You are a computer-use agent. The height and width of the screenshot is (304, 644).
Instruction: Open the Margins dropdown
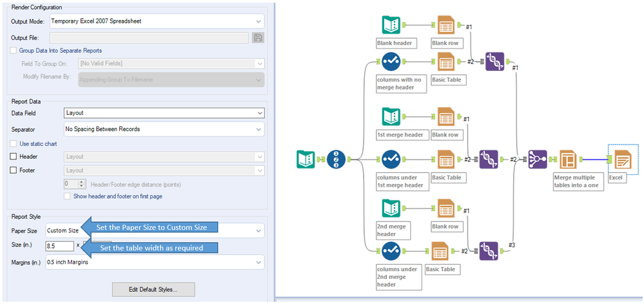(x=155, y=262)
